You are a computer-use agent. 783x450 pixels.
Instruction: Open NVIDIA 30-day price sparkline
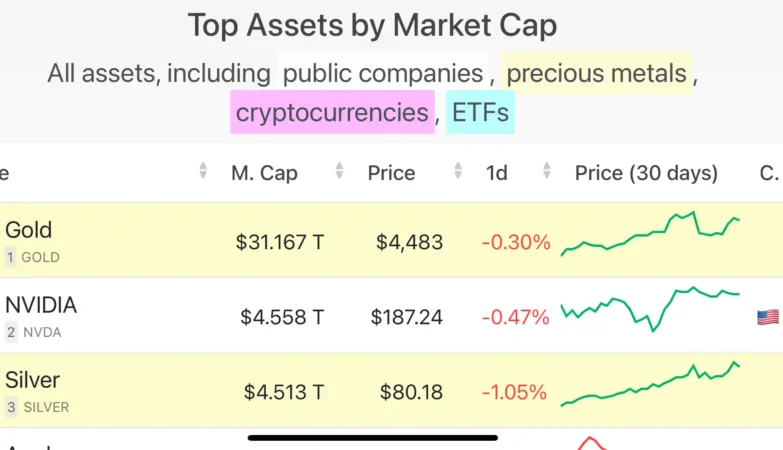[650, 308]
